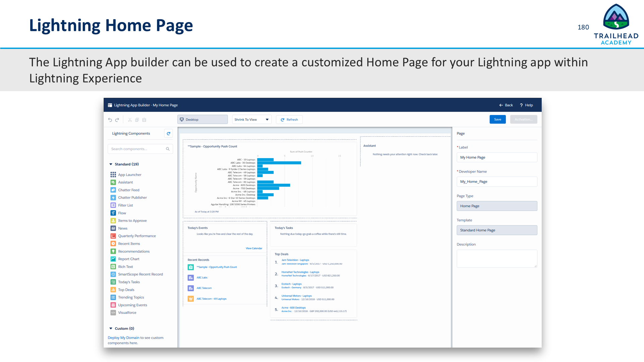This screenshot has height=362, width=644.
Task: Open the Desktop form factor selector
Action: coord(203,120)
